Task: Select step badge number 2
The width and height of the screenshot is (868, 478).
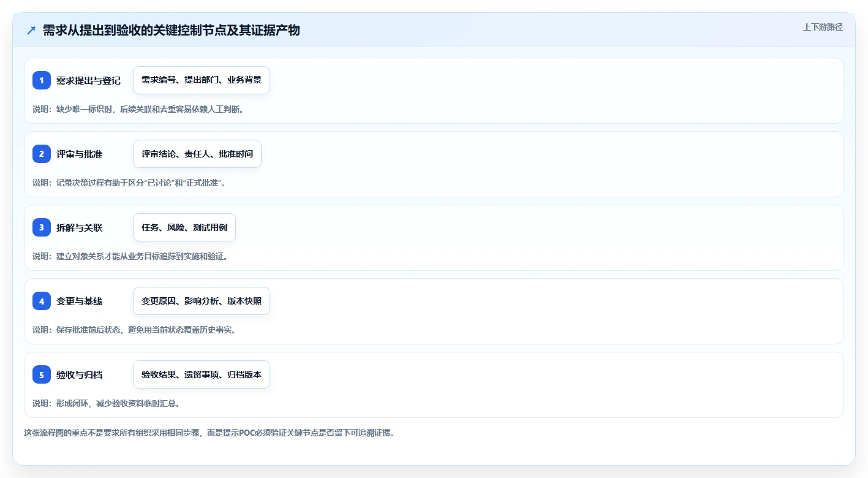Action: [42, 154]
